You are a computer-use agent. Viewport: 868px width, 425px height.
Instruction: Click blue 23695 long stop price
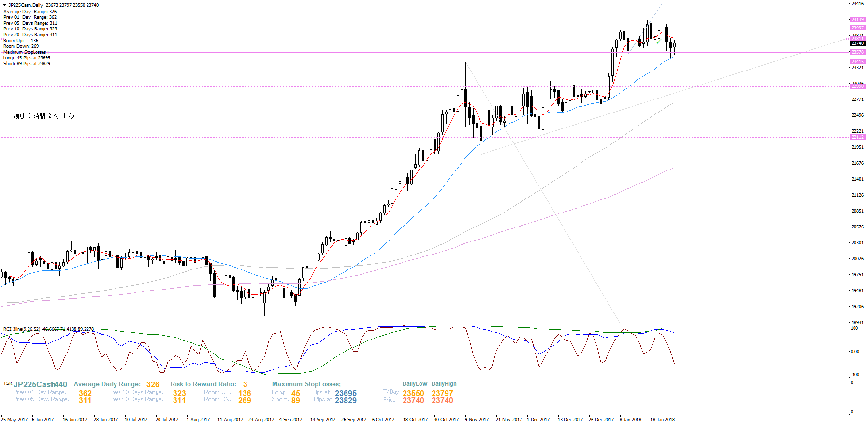346,394
